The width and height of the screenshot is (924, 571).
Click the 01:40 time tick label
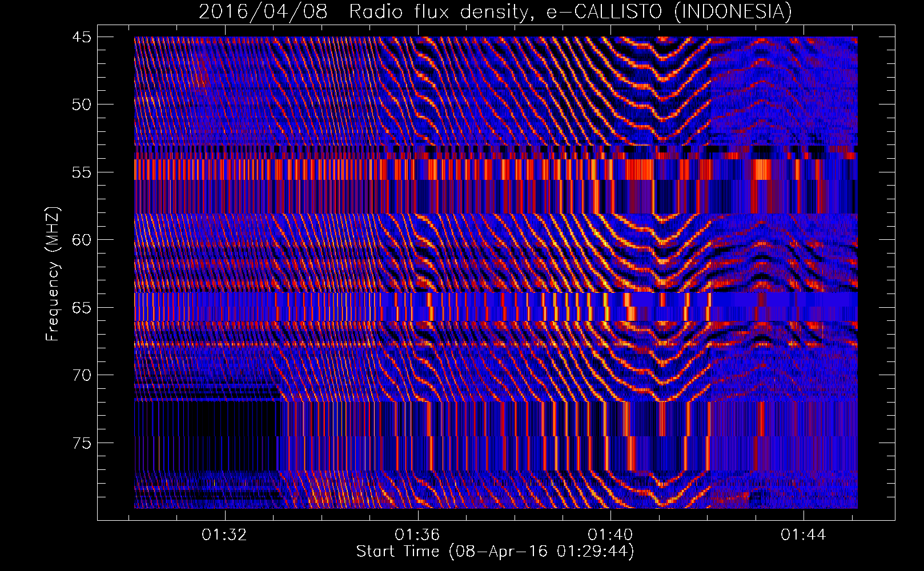610,534
